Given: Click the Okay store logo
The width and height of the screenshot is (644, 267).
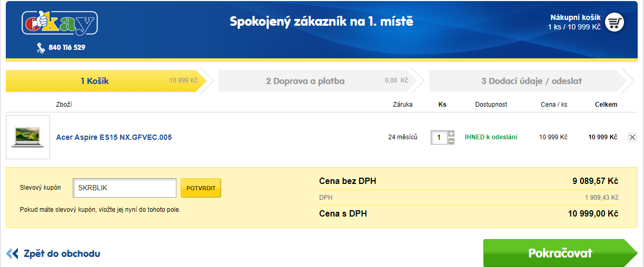Looking at the screenshot, I should (60, 24).
